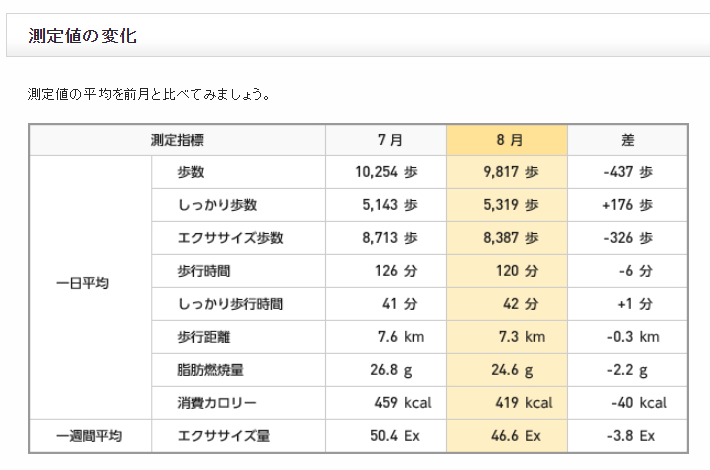This screenshot has width=710, height=470.
Task: Click the エクササイズ歩数 row label
Action: 230,238
